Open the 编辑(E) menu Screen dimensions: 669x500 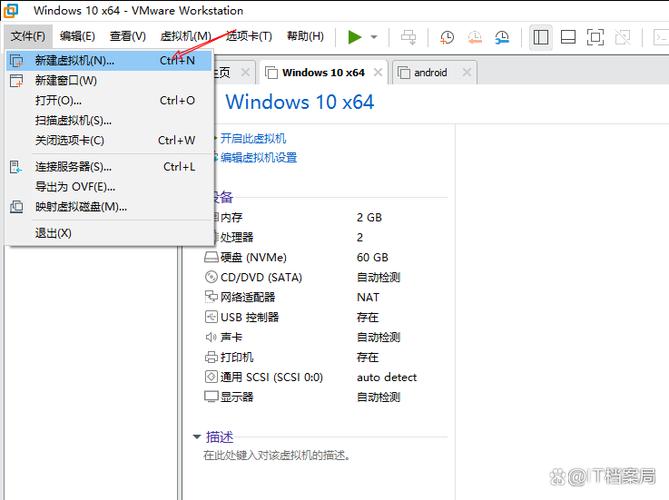tap(77, 36)
